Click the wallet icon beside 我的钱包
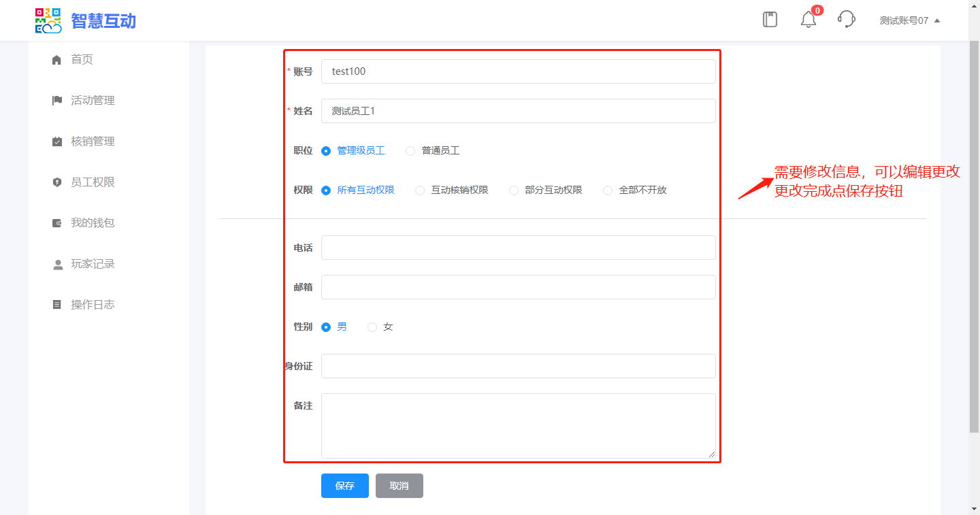This screenshot has height=515, width=980. pos(57,223)
